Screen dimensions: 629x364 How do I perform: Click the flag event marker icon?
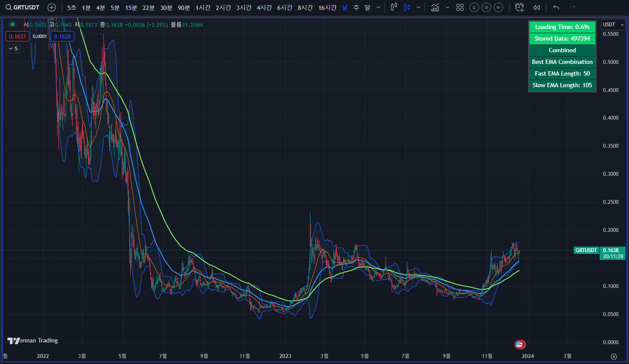(x=520, y=345)
